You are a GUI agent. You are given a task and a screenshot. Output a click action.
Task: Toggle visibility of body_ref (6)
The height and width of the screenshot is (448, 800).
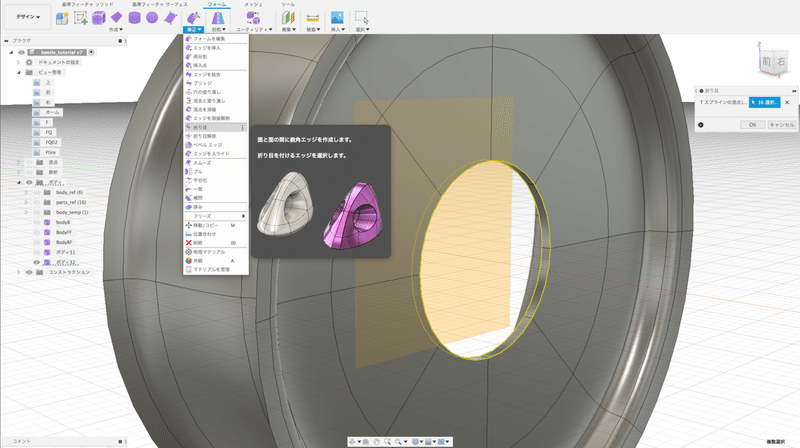pyautogui.click(x=36, y=192)
